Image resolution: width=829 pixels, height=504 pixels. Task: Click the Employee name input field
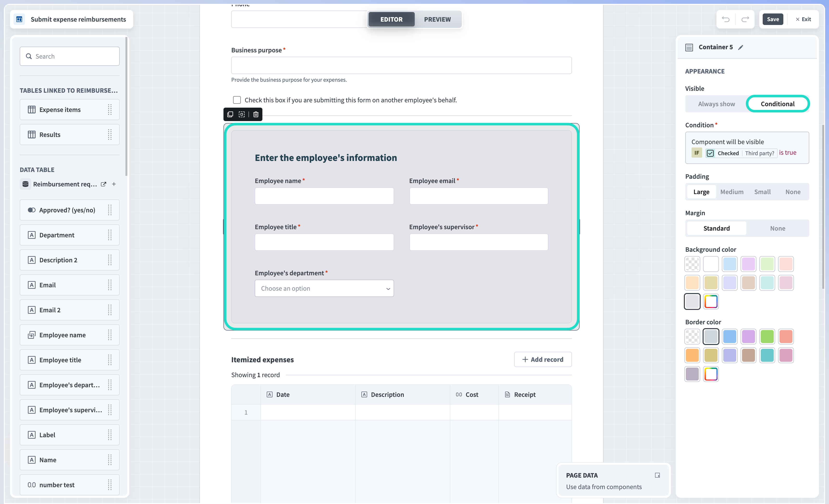click(x=324, y=196)
